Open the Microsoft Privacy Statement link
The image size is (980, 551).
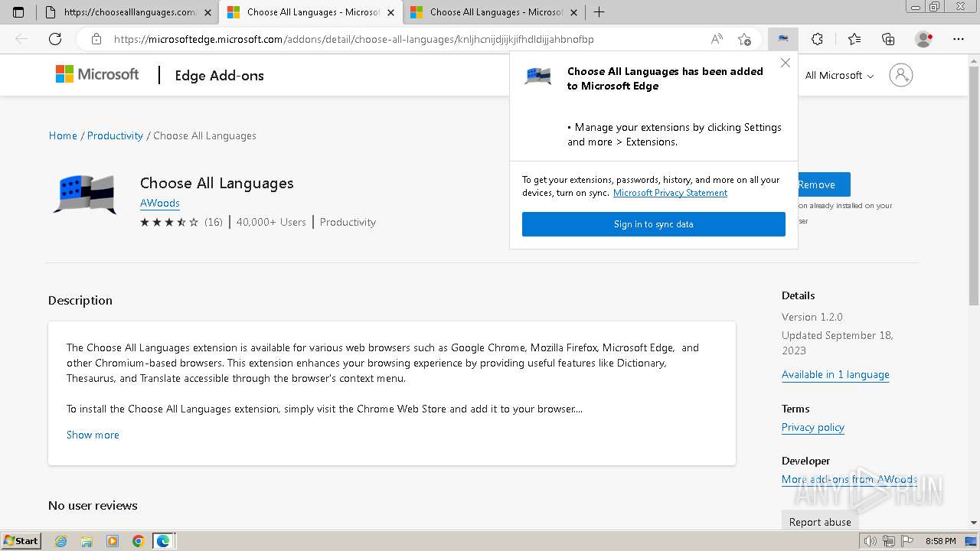(x=670, y=193)
